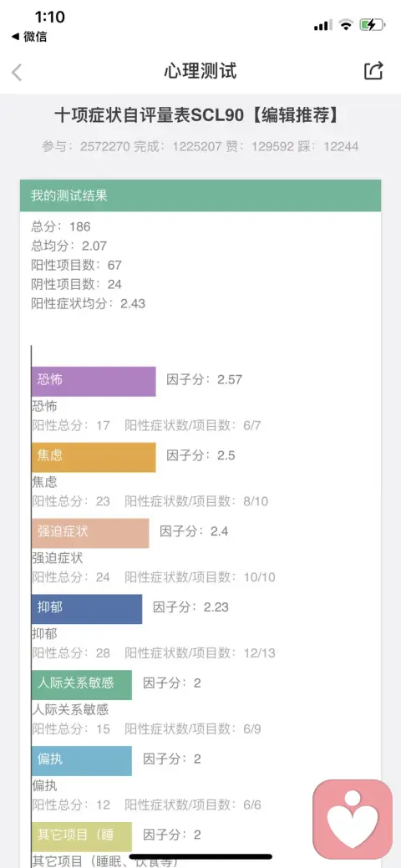Tap the 我的测试结果 green header
This screenshot has width=401, height=868.
click(x=200, y=195)
